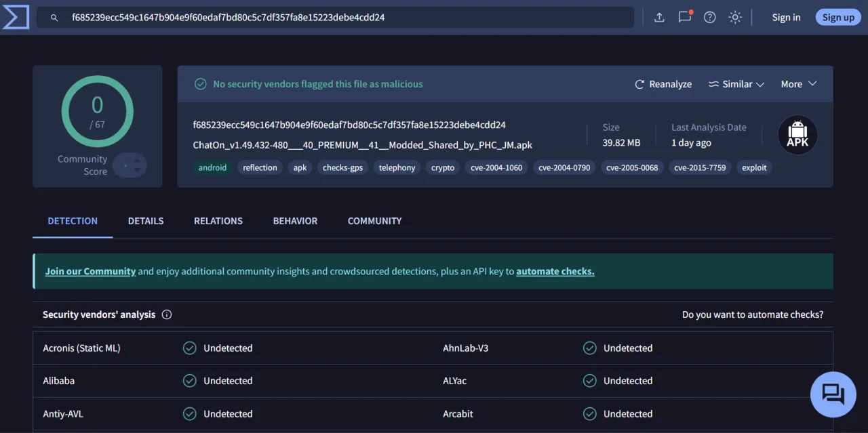Click the ALYac undetected check icon

point(590,381)
